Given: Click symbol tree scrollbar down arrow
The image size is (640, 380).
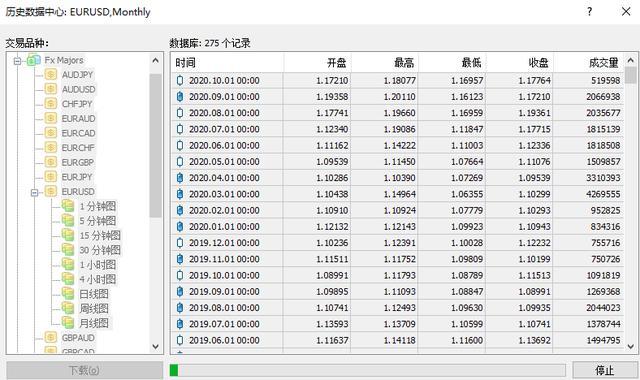Looking at the screenshot, I should (156, 347).
